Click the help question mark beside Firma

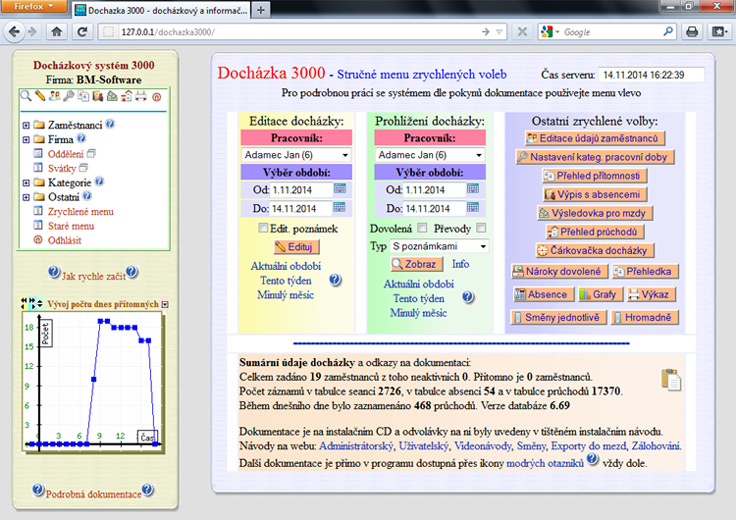point(81,138)
